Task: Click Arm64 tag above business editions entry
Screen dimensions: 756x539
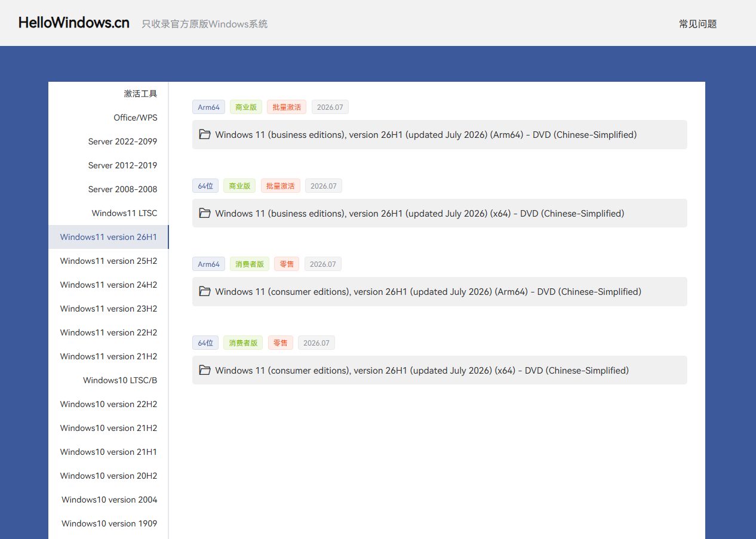Action: 208,107
